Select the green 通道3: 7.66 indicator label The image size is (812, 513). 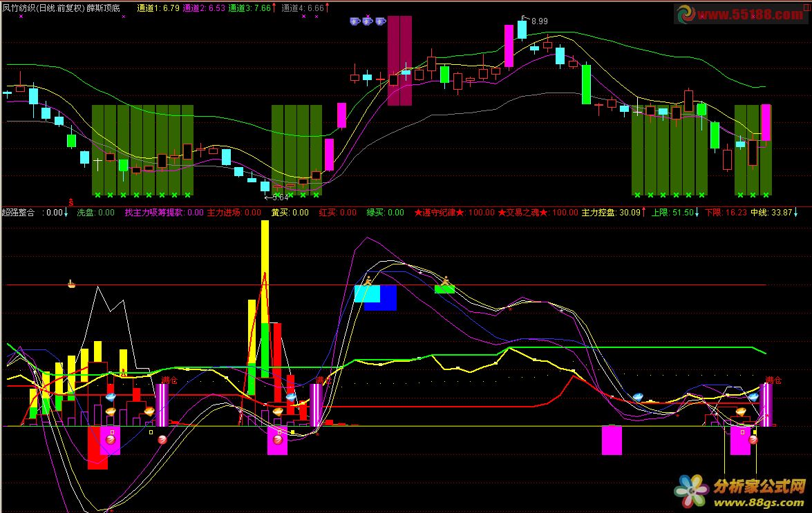click(x=249, y=8)
